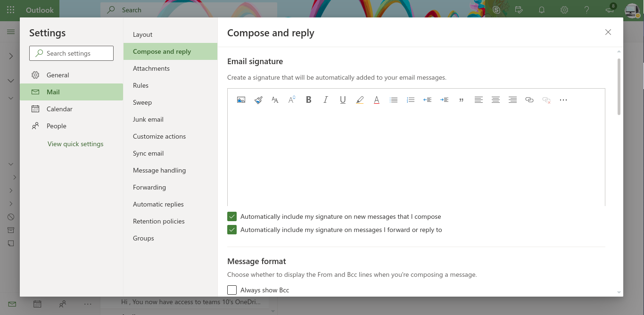Click the Quote formatting icon
Image resolution: width=644 pixels, height=315 pixels.
click(461, 100)
